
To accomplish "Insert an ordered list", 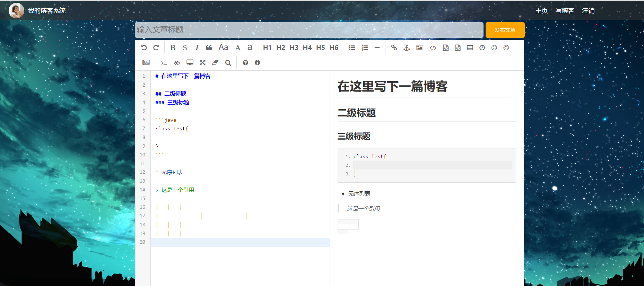I will point(365,48).
